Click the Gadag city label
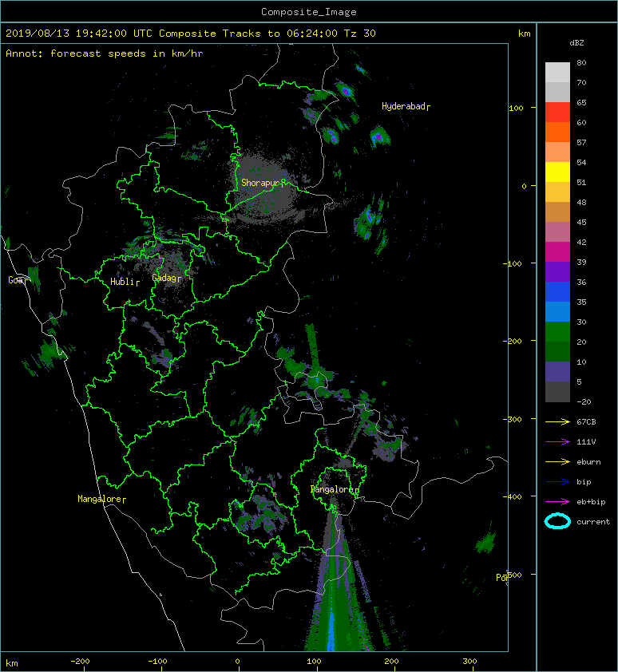Viewport: 618px width, 672px height. tap(166, 279)
